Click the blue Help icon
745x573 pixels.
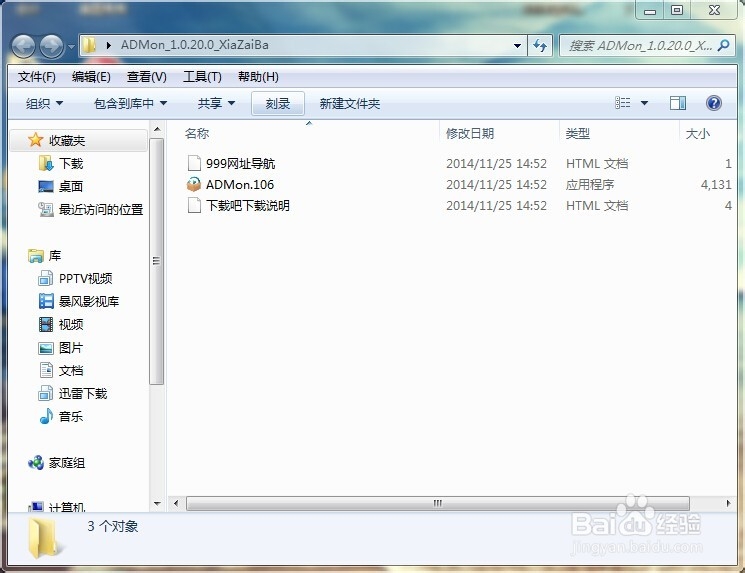714,103
